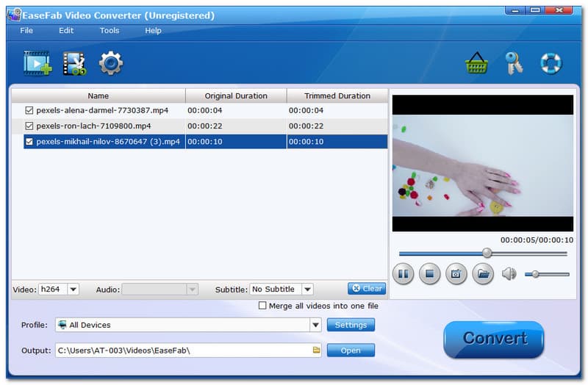Open the video edit tool icon

(x=74, y=64)
